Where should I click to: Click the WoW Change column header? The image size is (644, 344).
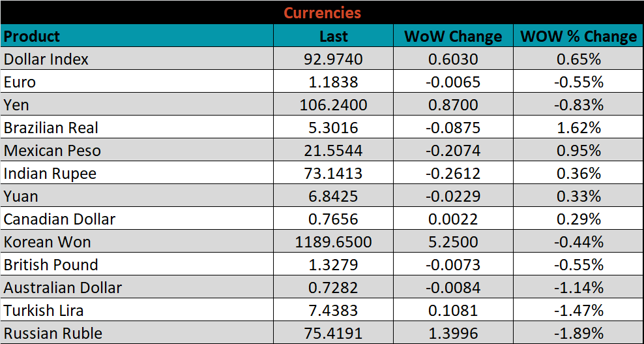pos(453,37)
